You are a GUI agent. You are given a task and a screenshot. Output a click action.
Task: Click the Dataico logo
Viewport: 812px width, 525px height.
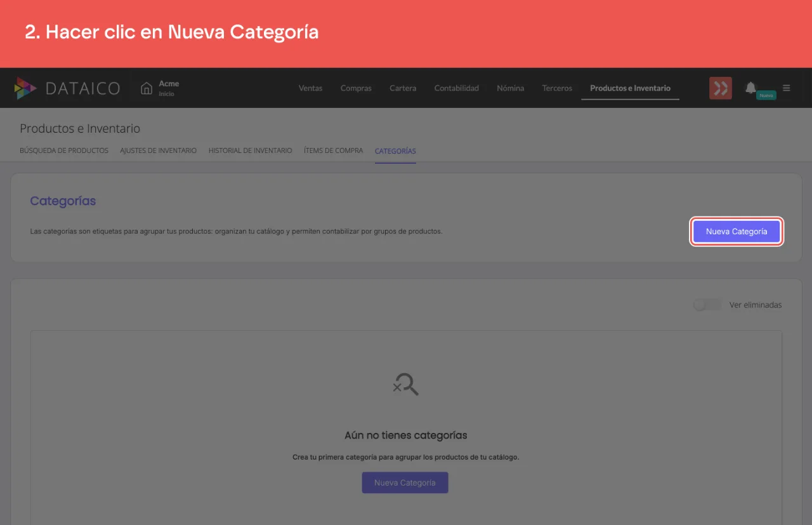pos(67,88)
